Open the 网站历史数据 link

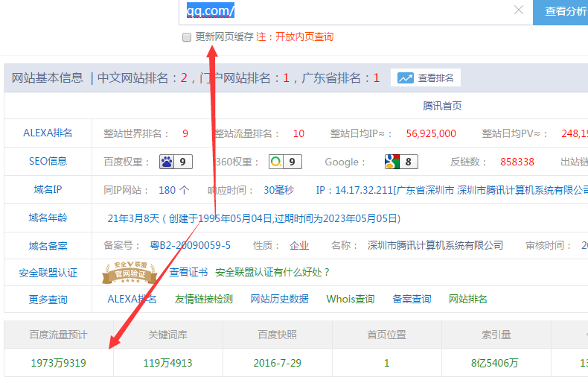tap(279, 299)
